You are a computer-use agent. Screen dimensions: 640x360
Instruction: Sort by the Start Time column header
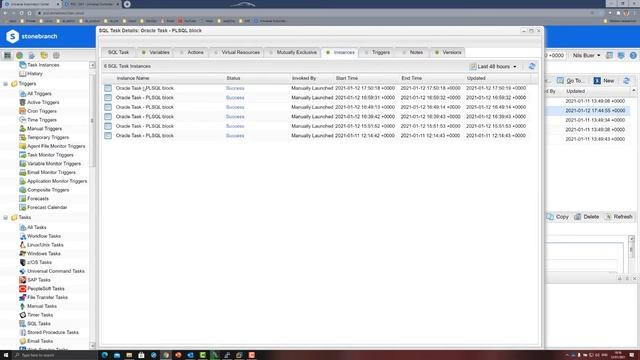point(347,78)
